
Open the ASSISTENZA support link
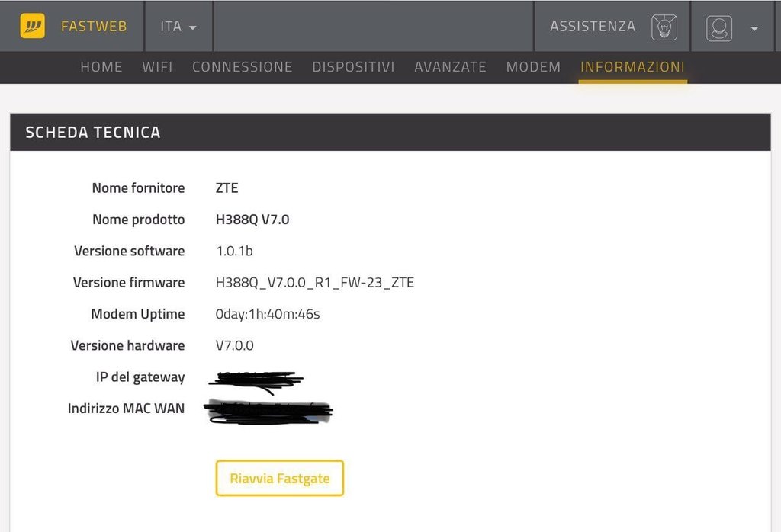(x=593, y=26)
